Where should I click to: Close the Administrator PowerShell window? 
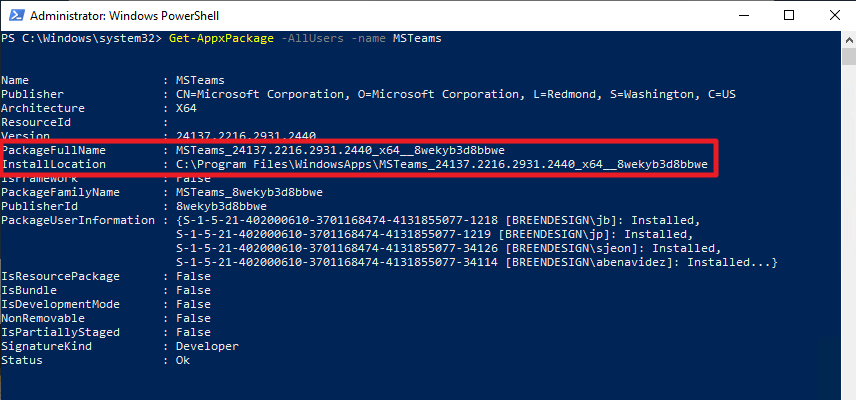point(834,15)
